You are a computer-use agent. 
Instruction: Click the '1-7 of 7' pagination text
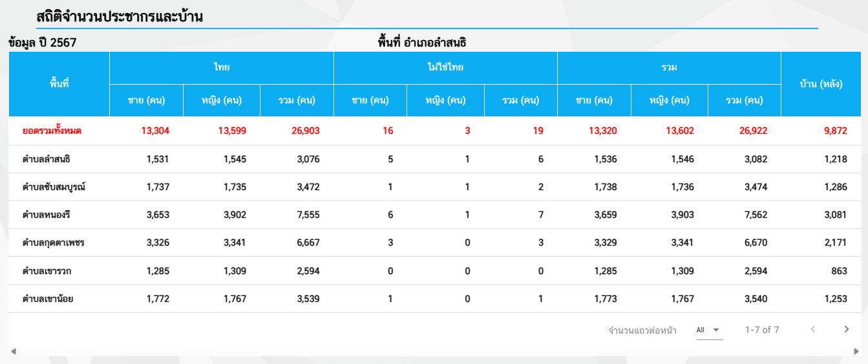coord(762,330)
